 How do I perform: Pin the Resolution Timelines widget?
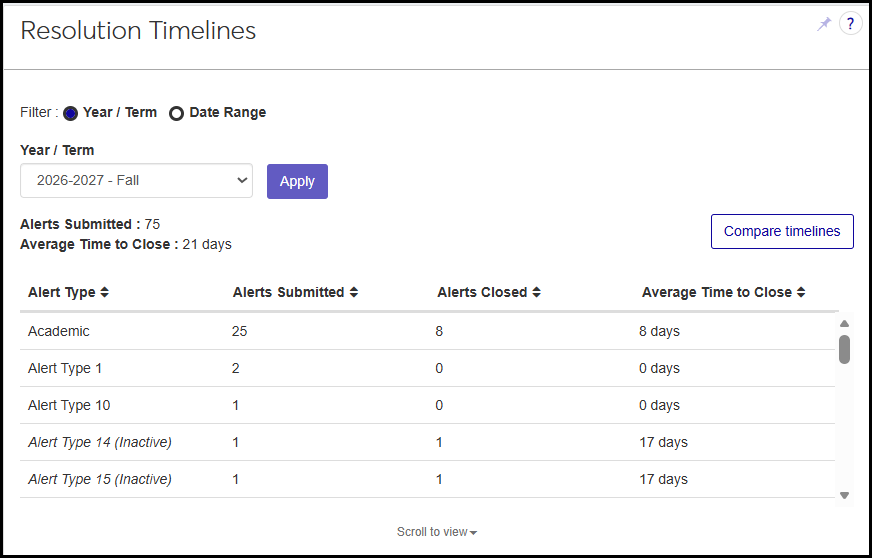pos(824,24)
